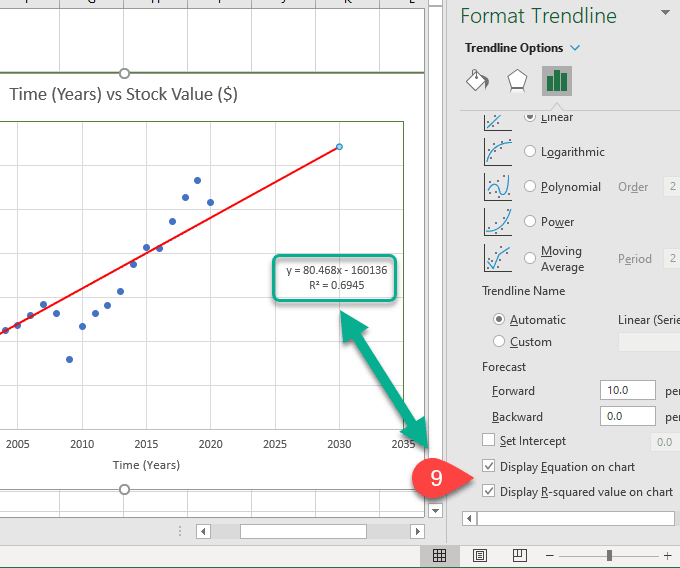Open the Effects pentagon tab
Image resolution: width=680 pixels, height=568 pixels.
517,81
